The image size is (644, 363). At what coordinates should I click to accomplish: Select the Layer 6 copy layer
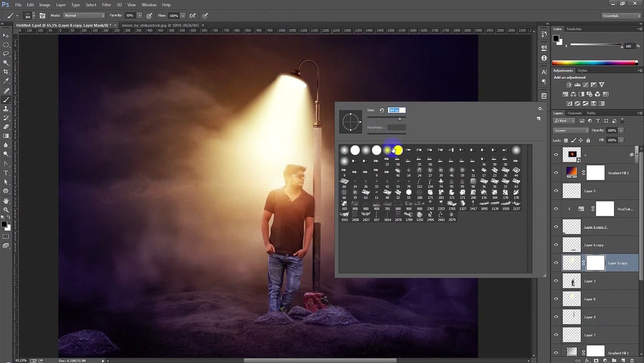(x=596, y=245)
